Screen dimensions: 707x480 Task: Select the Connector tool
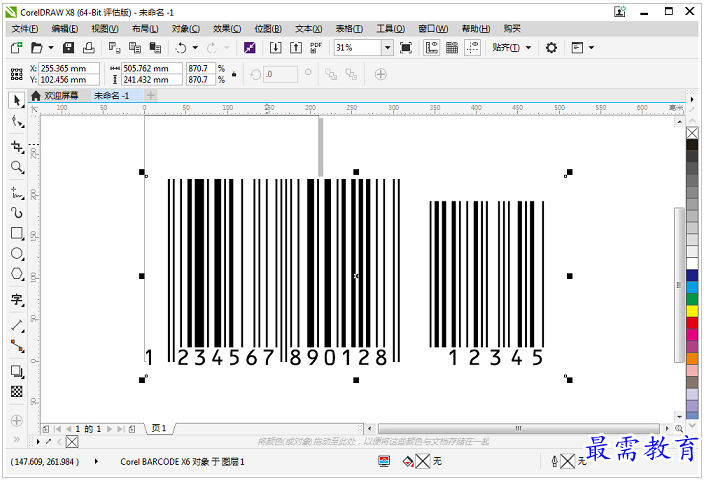pyautogui.click(x=17, y=346)
